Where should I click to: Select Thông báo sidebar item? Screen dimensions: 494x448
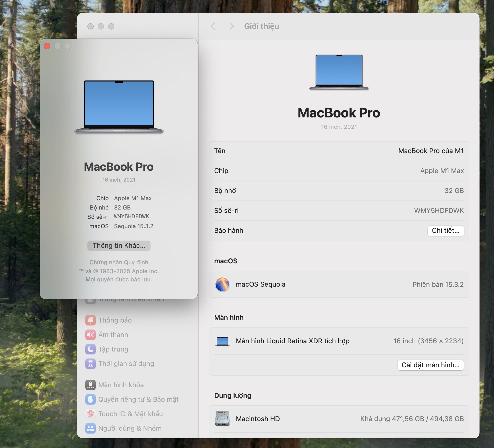tap(115, 320)
